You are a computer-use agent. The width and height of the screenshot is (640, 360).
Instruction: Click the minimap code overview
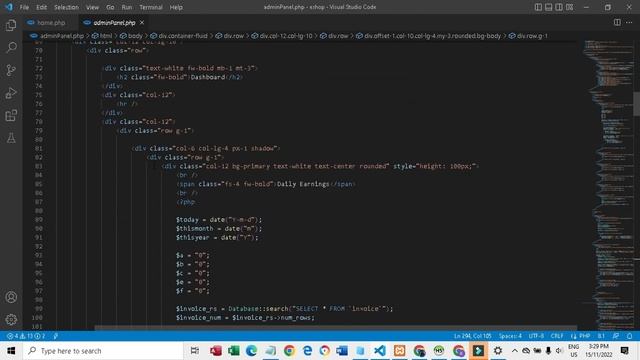click(x=608, y=184)
